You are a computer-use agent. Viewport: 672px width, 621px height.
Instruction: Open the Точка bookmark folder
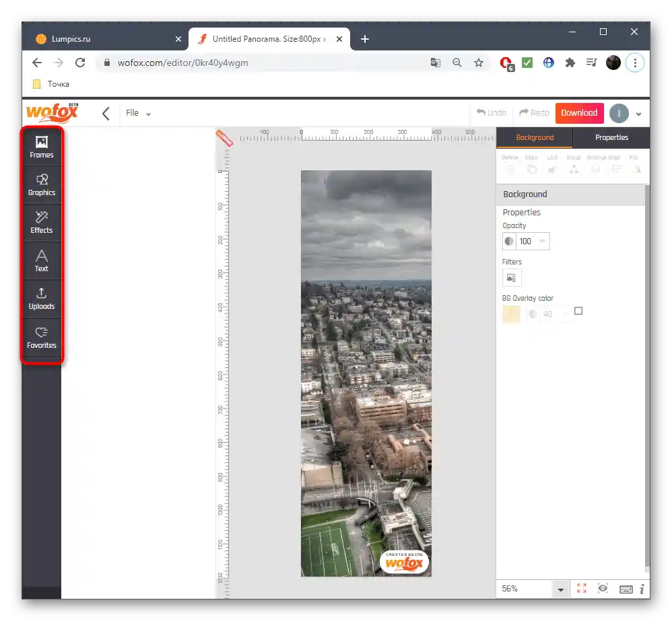pyautogui.click(x=51, y=84)
